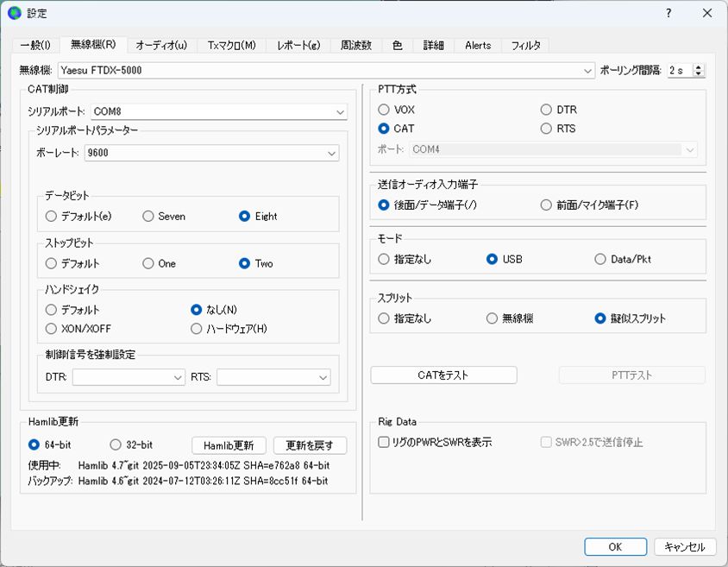Click the help question mark button
Image resolution: width=728 pixels, height=567 pixels.
[x=668, y=13]
